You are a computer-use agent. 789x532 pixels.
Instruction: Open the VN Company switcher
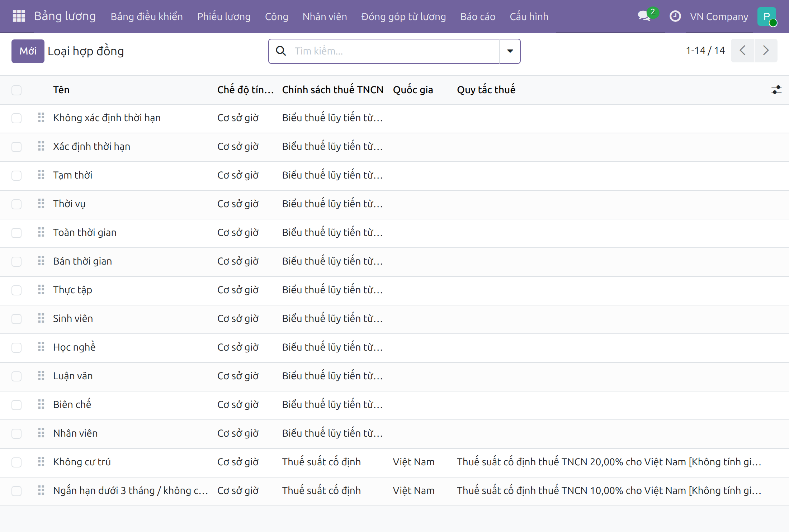(719, 16)
